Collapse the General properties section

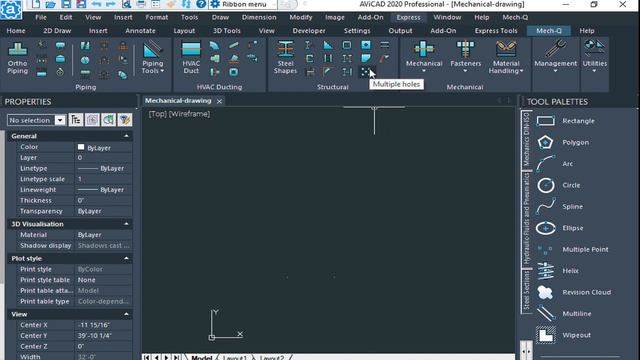pos(126,136)
